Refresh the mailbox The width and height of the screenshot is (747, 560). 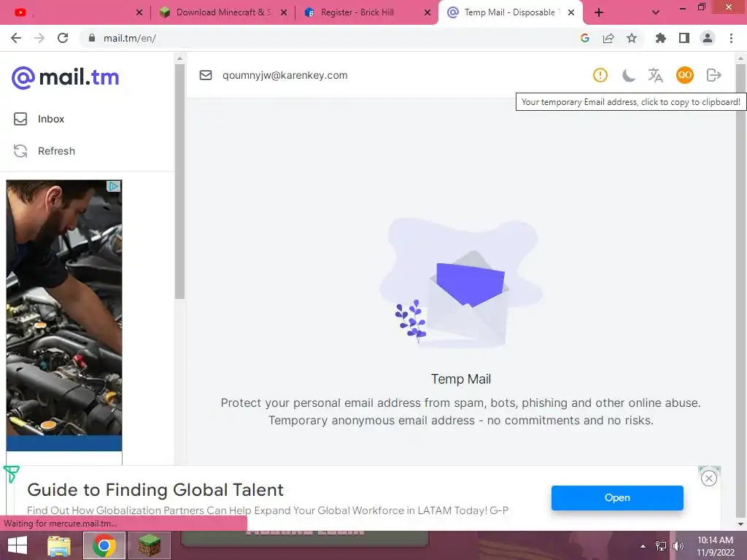coord(55,151)
